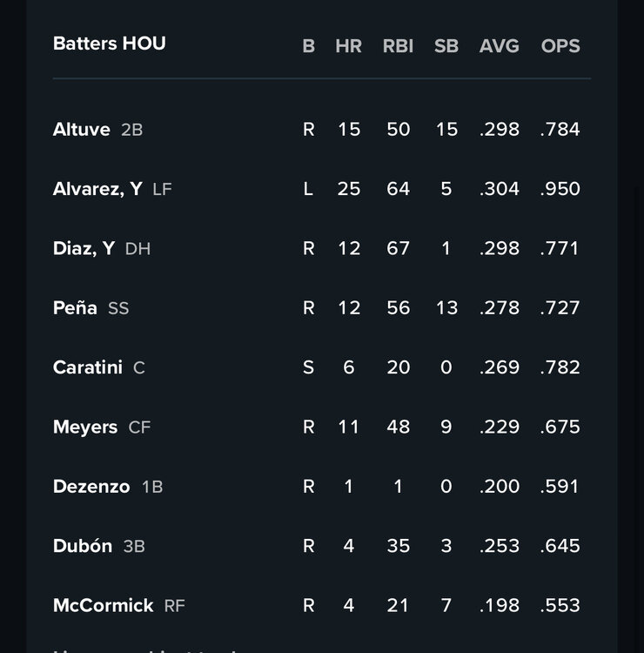
Task: Click Alvarez's .950 OPS value
Action: click(x=560, y=189)
